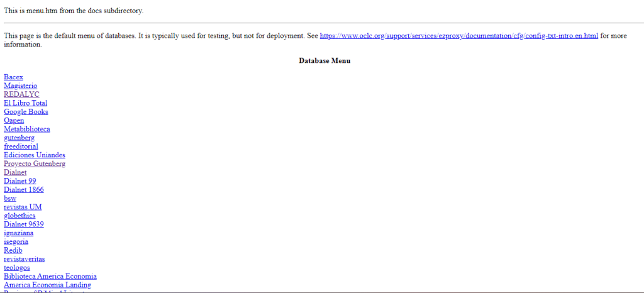Select El Libro Total link

click(25, 103)
